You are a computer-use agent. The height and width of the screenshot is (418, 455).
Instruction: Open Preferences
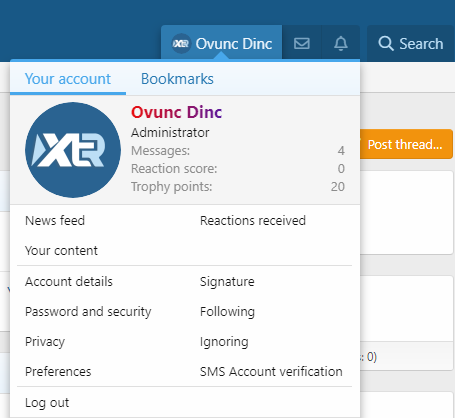[x=58, y=372]
